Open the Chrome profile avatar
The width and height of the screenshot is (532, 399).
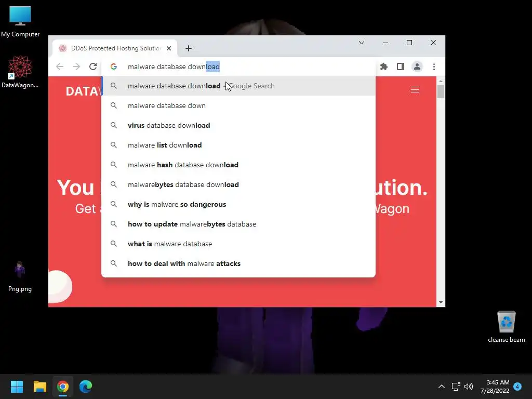coord(417,66)
